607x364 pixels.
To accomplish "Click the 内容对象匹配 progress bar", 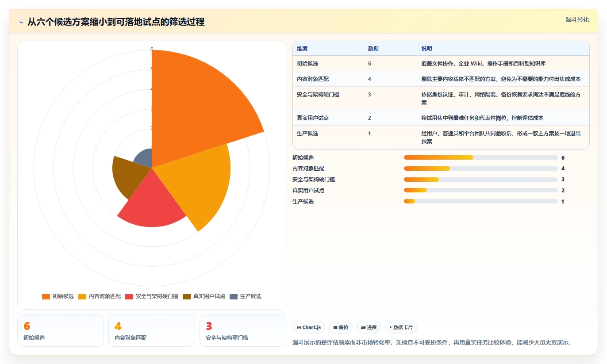I will point(481,169).
